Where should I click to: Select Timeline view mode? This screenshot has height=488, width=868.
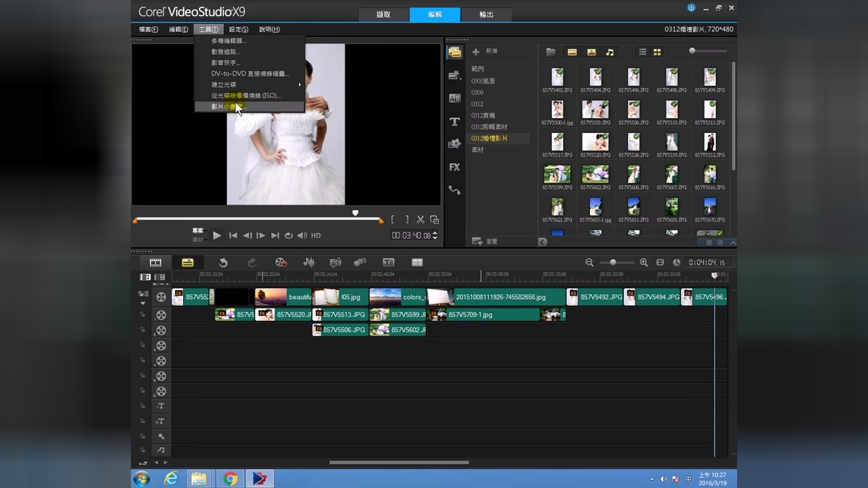coord(188,262)
